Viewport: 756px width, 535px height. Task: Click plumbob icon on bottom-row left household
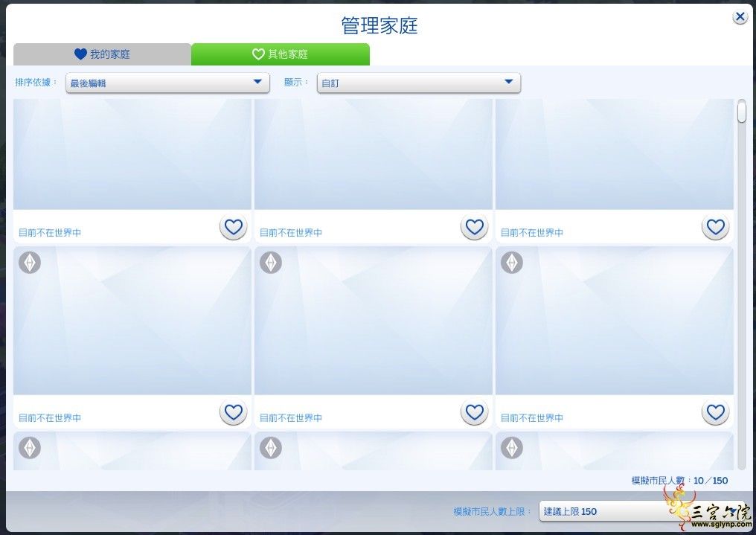(x=30, y=448)
